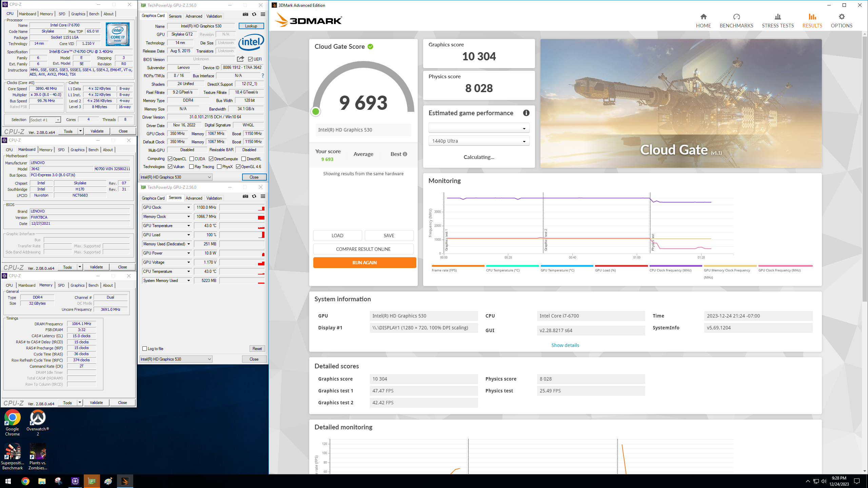Screen dimensions: 868x488
Task: Open hamburger menu in GPU-Z Sensors window
Action: [x=263, y=196]
